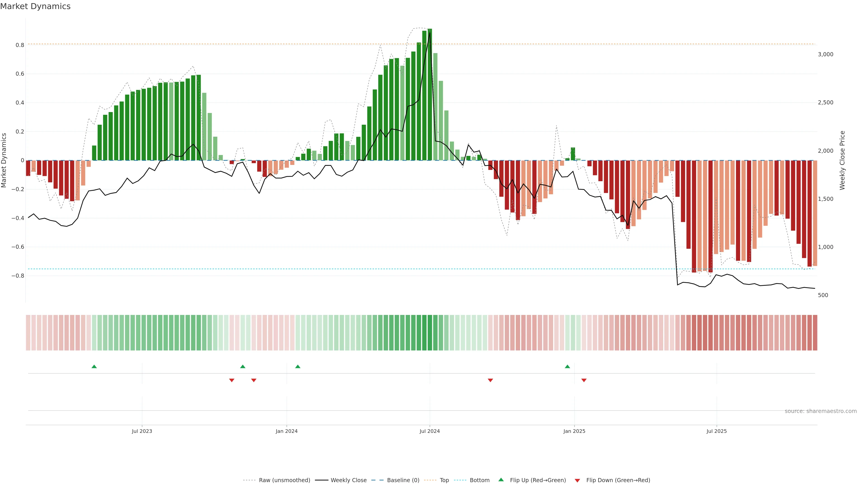868x488 pixels.
Task: Click the Jul 2024 x-axis label
Action: tap(430, 431)
